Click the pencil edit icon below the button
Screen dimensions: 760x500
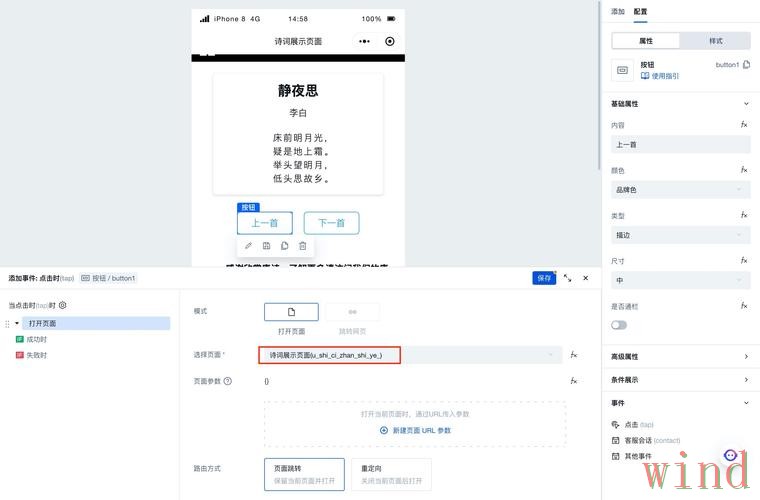248,245
